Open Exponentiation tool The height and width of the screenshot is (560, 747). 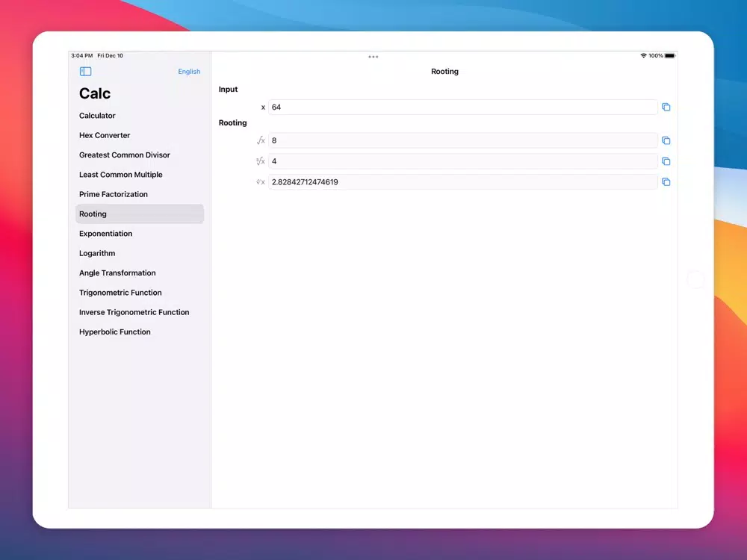tap(140, 234)
